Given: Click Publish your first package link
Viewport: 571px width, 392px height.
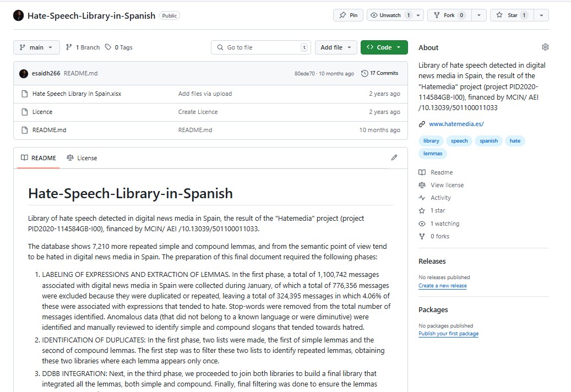Looking at the screenshot, I should tap(449, 334).
